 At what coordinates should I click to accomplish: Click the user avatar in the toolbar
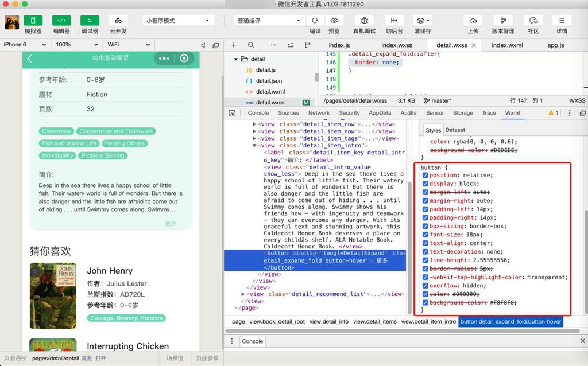pos(12,23)
